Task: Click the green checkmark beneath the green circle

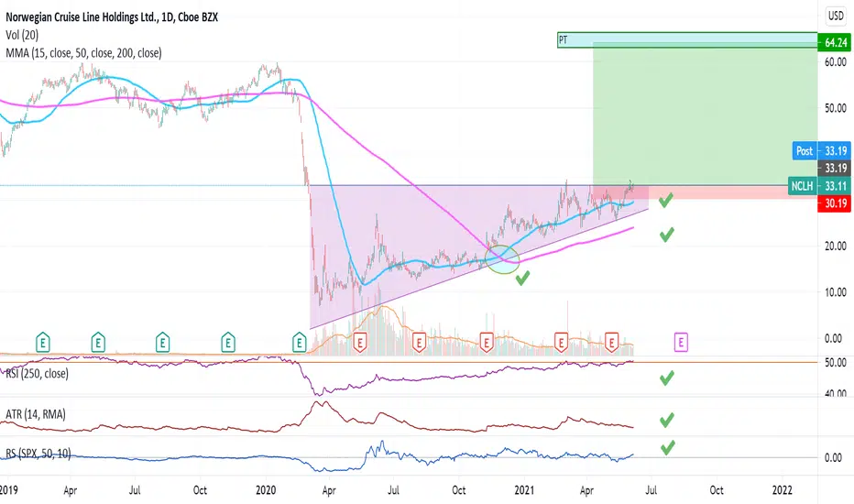Action: coord(522,279)
